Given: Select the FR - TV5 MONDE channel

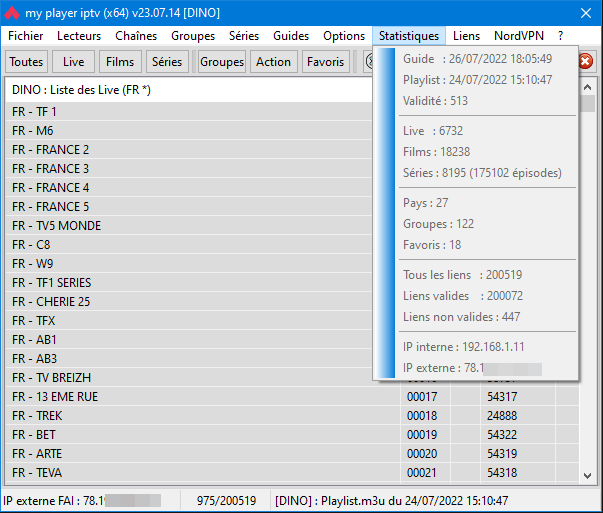Looking at the screenshot, I should [188, 226].
